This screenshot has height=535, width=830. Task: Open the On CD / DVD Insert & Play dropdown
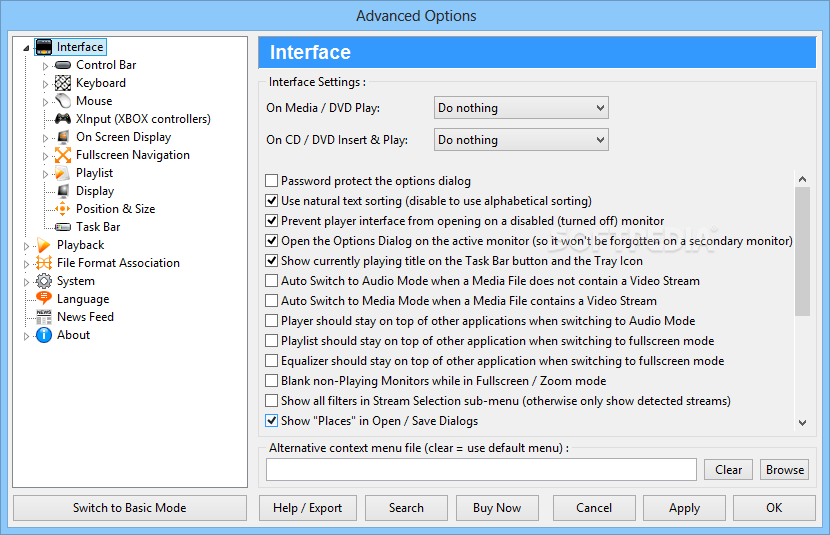tap(521, 140)
